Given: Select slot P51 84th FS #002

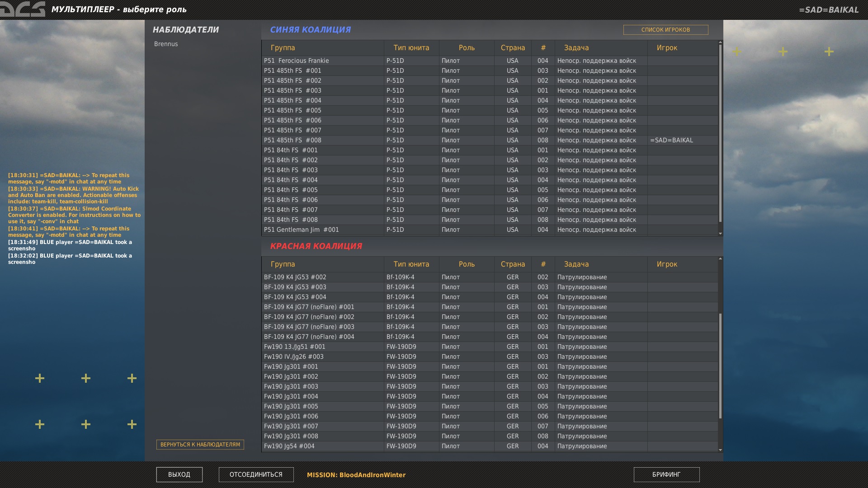Looking at the screenshot, I should point(490,160).
